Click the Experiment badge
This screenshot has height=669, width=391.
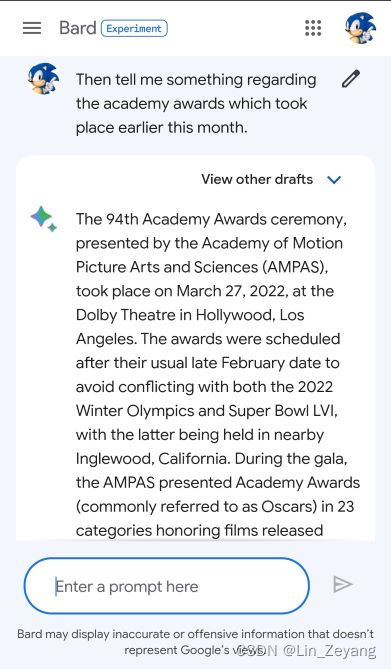(x=134, y=29)
